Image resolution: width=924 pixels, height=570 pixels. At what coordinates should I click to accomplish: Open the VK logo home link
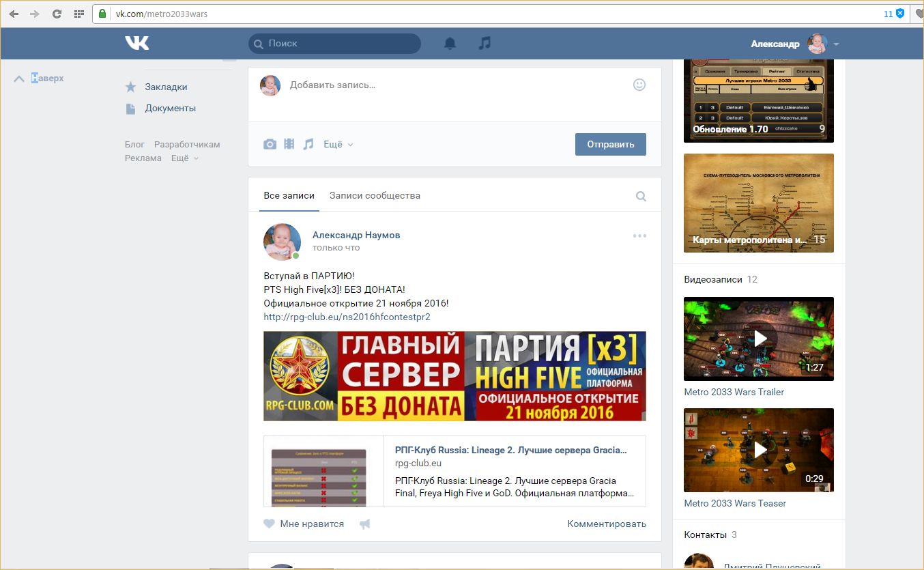point(136,43)
